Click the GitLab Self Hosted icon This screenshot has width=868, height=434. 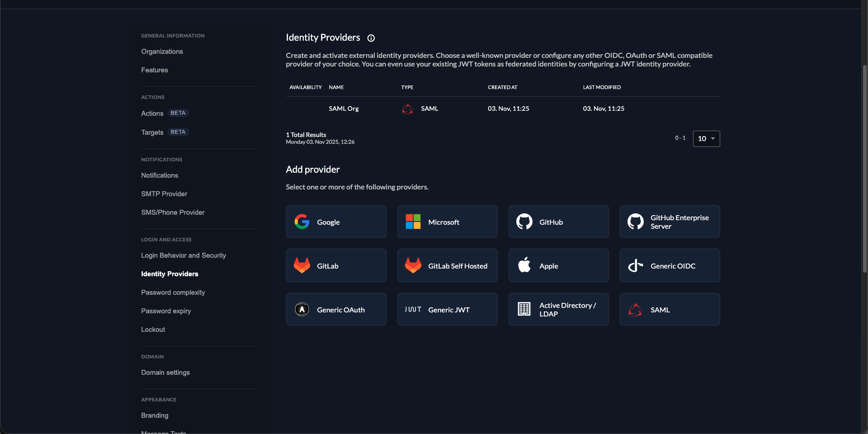pyautogui.click(x=413, y=265)
